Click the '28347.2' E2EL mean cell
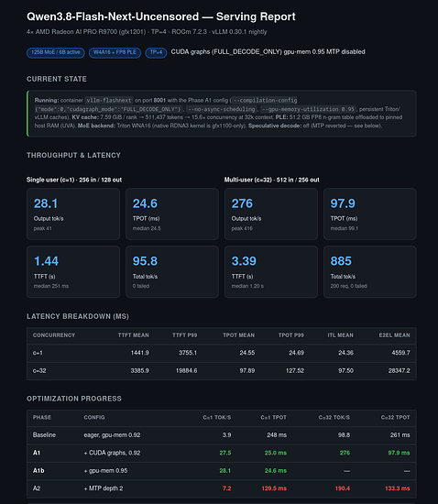Screen dimensions: 438x504 pyautogui.click(x=400, y=371)
